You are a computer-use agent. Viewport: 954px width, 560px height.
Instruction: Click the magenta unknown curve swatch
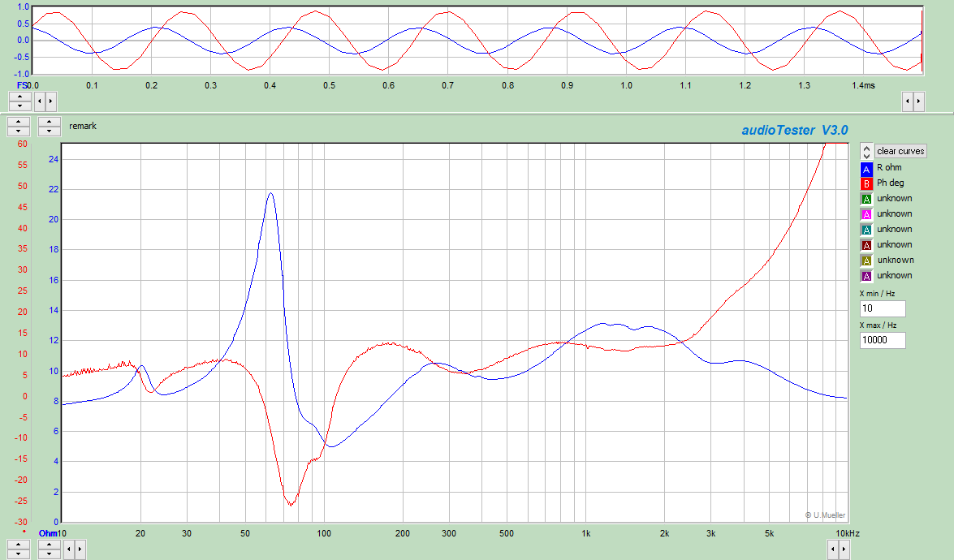tap(866, 214)
